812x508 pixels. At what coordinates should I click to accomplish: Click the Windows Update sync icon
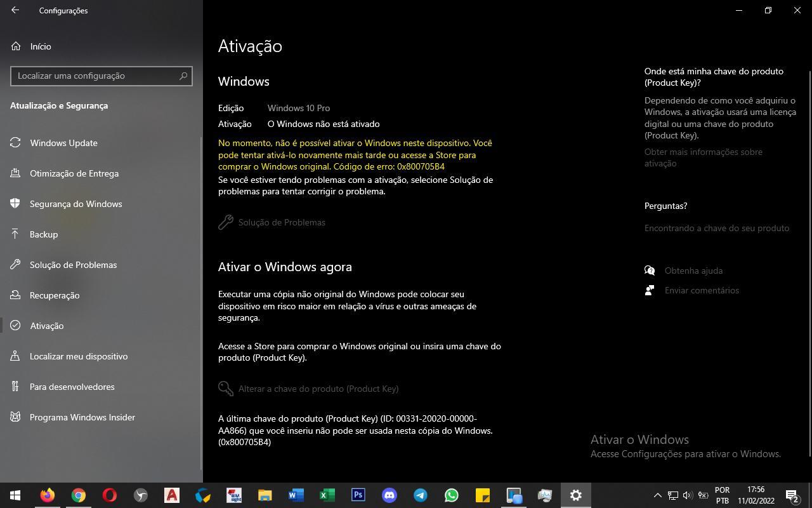click(x=16, y=143)
